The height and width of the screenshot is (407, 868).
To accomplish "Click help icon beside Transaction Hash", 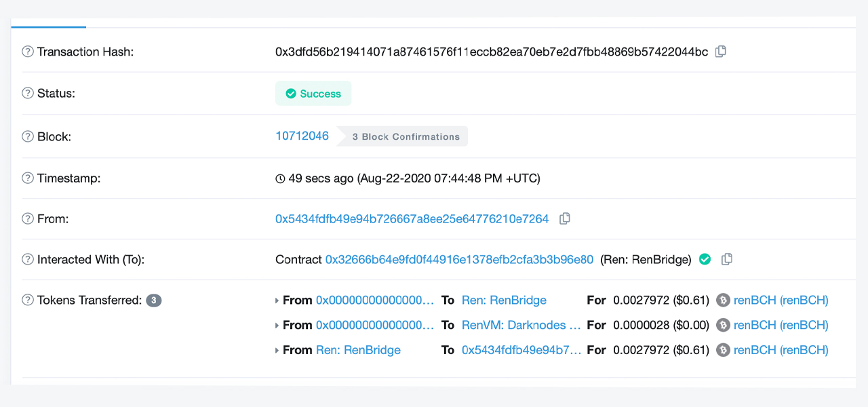I will (28, 52).
